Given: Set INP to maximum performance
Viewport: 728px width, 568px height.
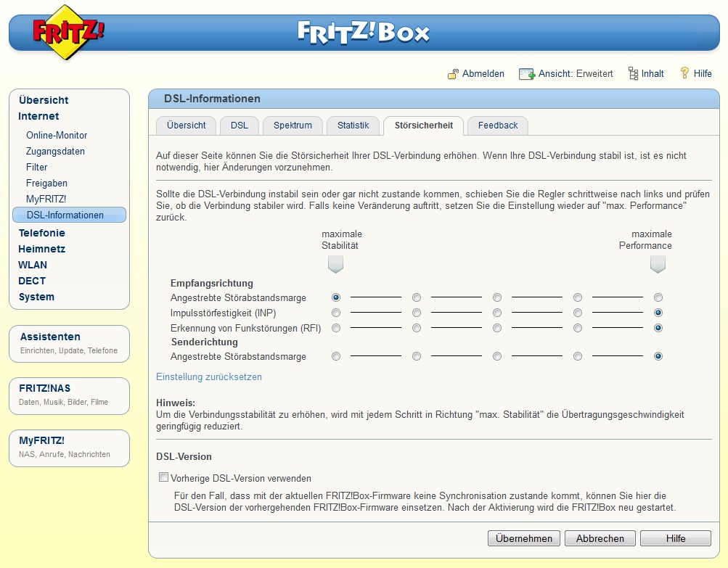Looking at the screenshot, I should pyautogui.click(x=658, y=313).
